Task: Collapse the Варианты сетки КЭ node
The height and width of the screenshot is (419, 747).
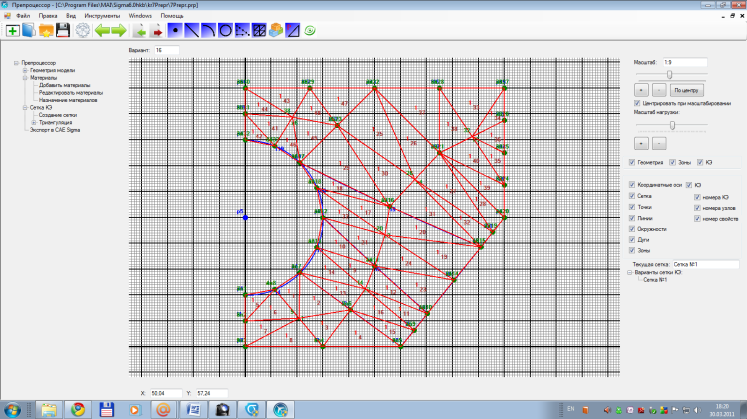Action: (x=630, y=272)
